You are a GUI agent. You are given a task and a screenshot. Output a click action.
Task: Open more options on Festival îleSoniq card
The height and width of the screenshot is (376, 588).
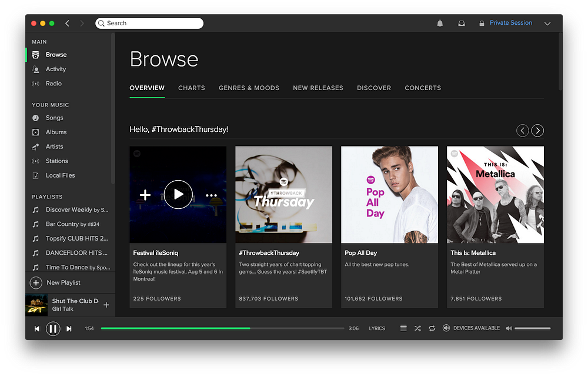coord(212,195)
